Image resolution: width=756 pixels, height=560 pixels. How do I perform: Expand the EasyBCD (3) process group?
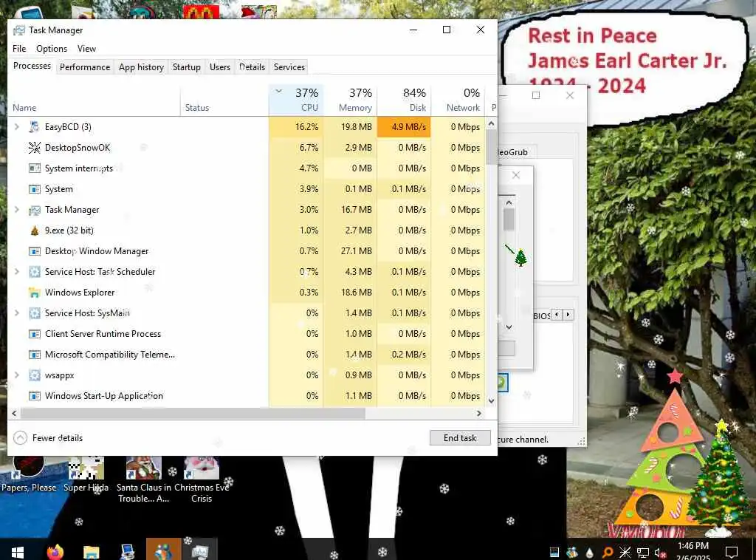coord(17,127)
